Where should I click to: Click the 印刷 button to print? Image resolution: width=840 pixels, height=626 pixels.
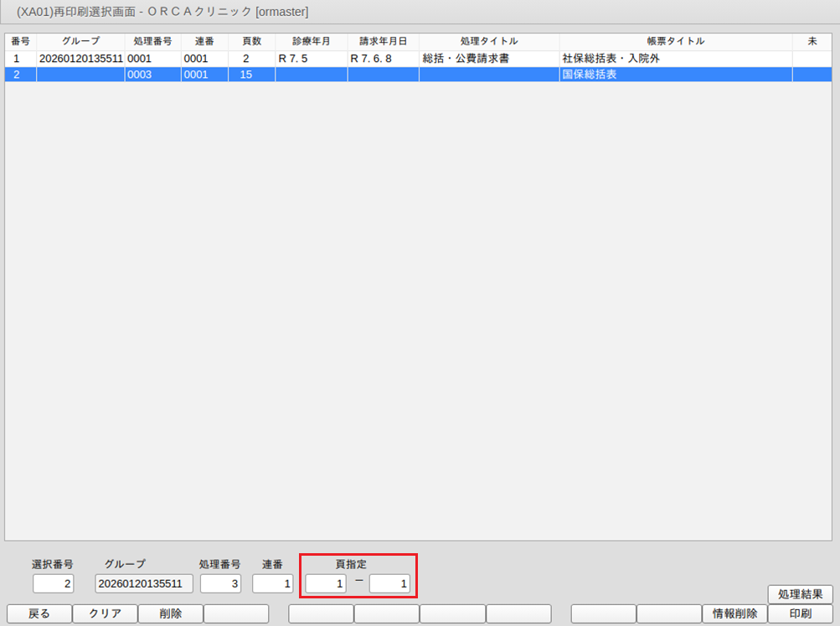[x=800, y=613]
